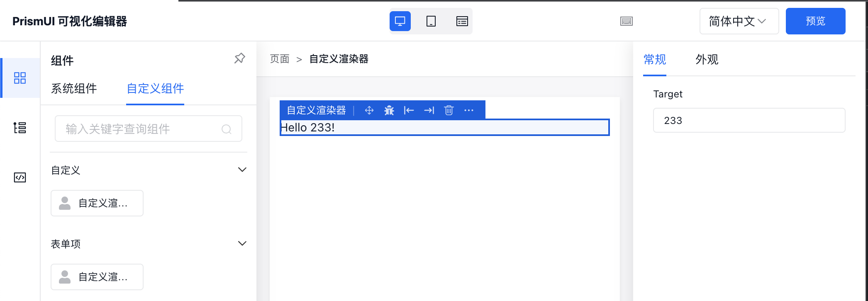Select 自定义渲... component under 自定义 group

pos(97,203)
